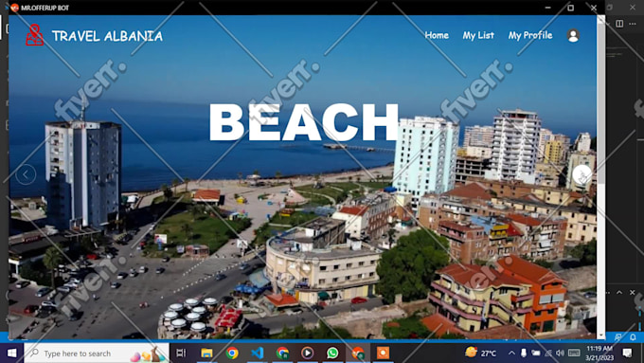Open network status tray icon

pyautogui.click(x=548, y=353)
